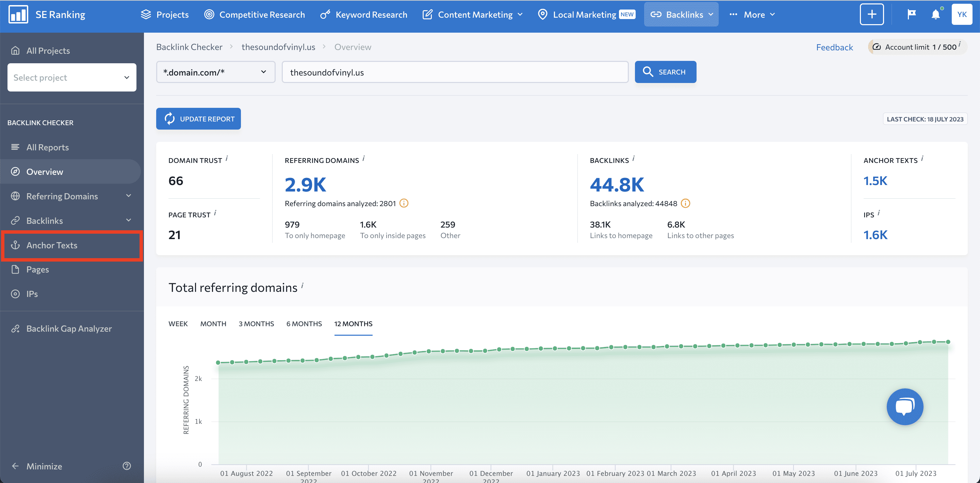This screenshot has height=483, width=980.
Task: Open the Backlinks top navigation dropdown
Action: [x=681, y=14]
